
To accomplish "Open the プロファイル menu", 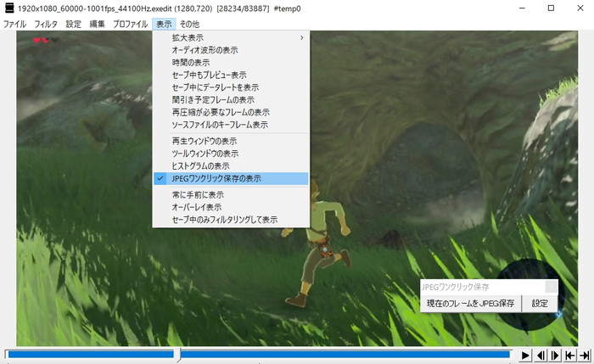I will [131, 25].
